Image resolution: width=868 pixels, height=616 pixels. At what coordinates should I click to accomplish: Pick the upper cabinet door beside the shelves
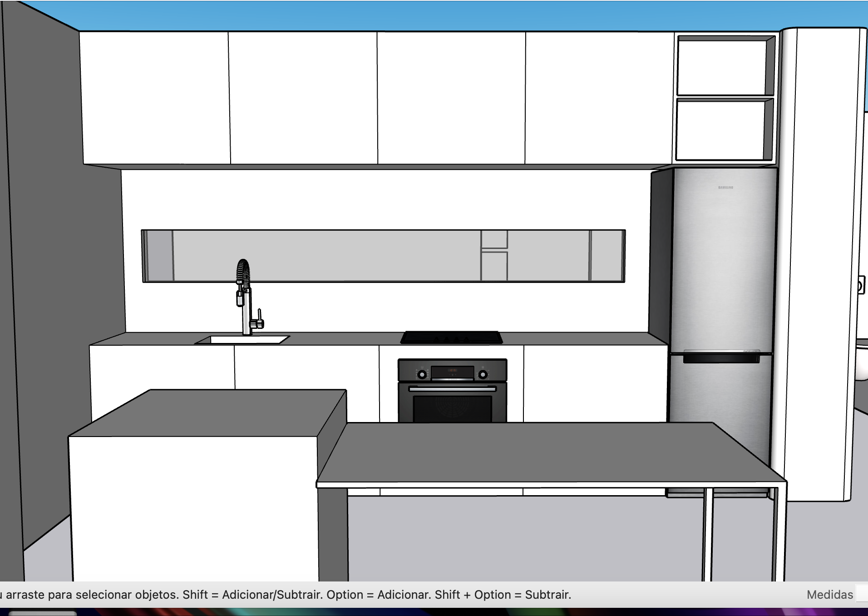click(x=598, y=98)
